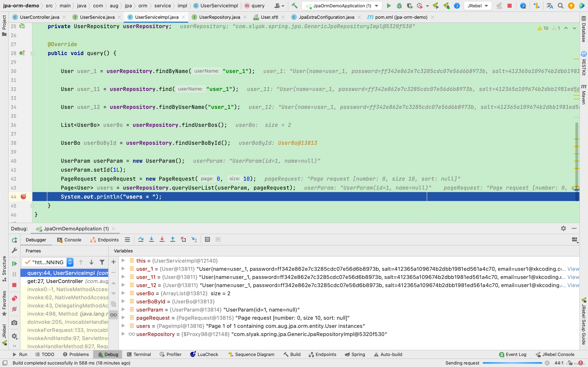Switch to the UserRepository.java editor tab

click(x=219, y=17)
